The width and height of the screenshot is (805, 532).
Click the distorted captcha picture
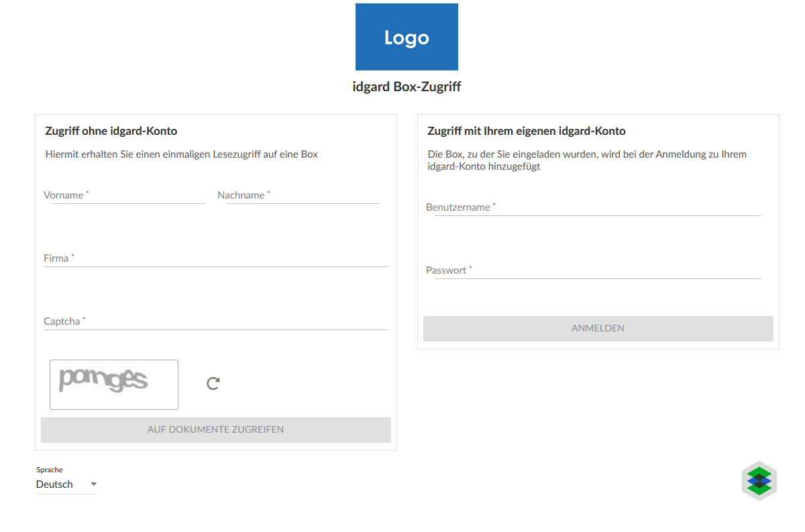point(114,384)
